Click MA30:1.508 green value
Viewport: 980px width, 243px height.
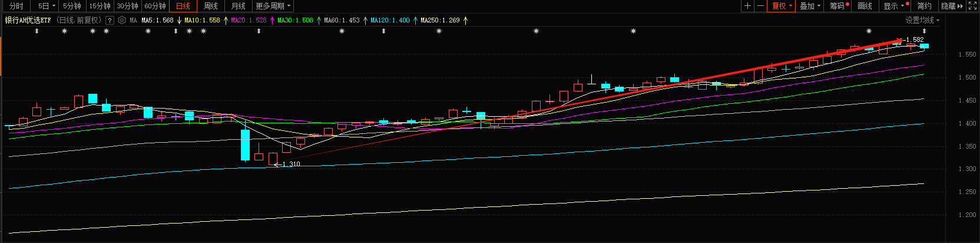[x=295, y=20]
